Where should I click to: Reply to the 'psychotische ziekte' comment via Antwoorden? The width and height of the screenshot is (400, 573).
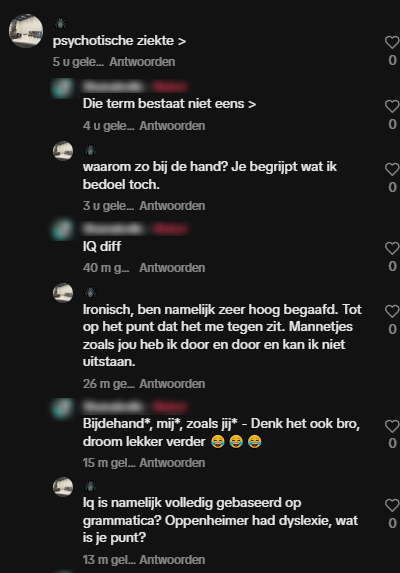point(142,62)
